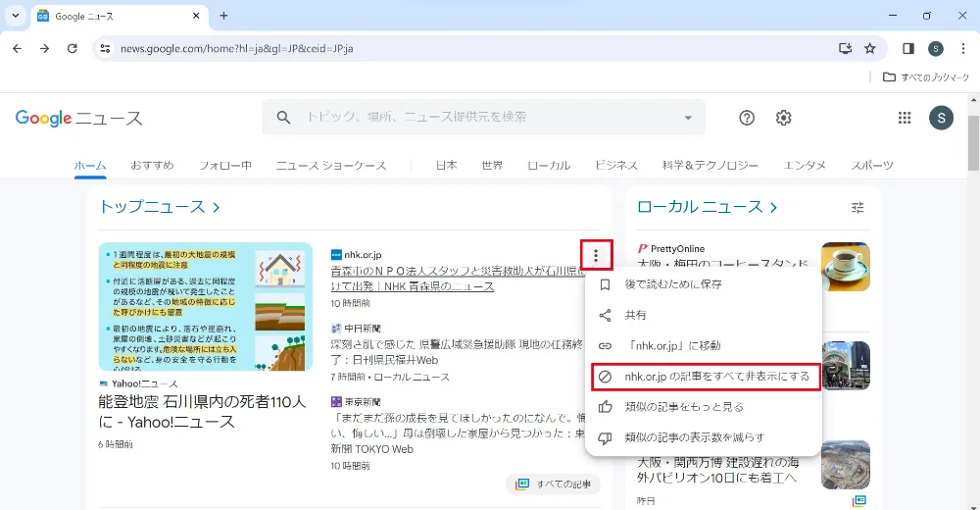The image size is (980, 510).
Task: Click the thumbs-up icon for 類似の記事をもっと見る
Action: tap(605, 407)
